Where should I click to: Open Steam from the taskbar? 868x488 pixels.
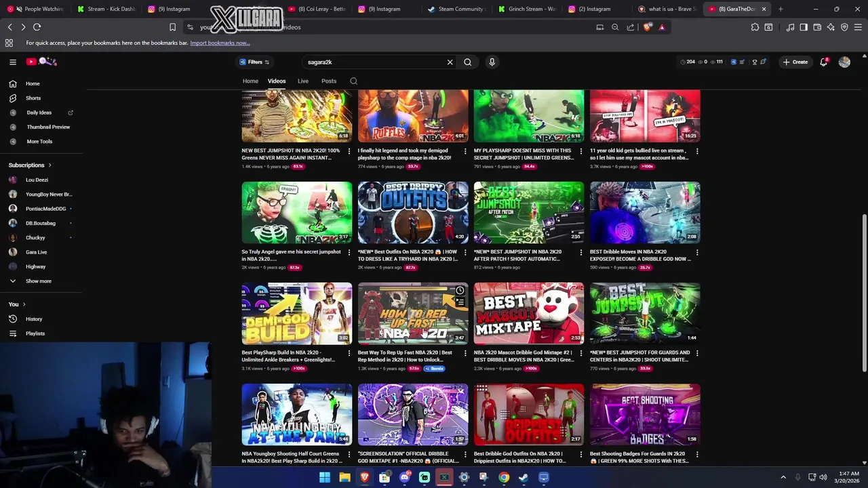(x=524, y=477)
